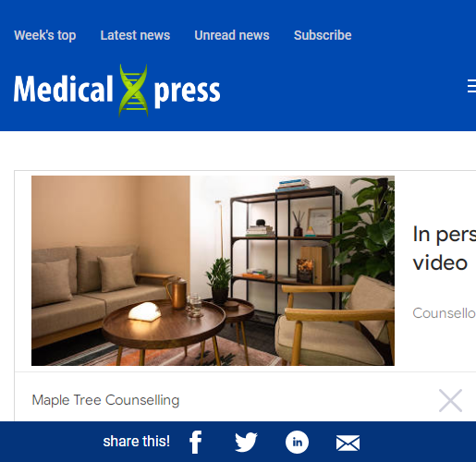
Task: Open the hamburger menu in the header
Action: point(471,86)
